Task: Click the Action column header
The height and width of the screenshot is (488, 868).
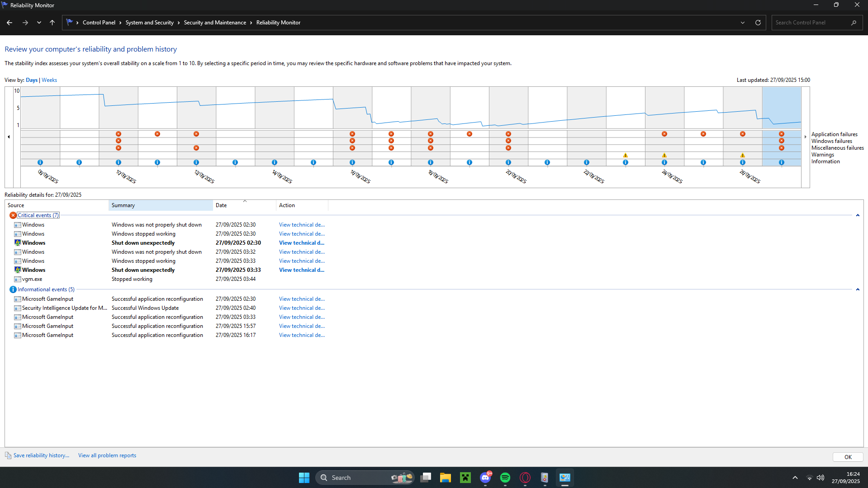Action: coord(302,205)
